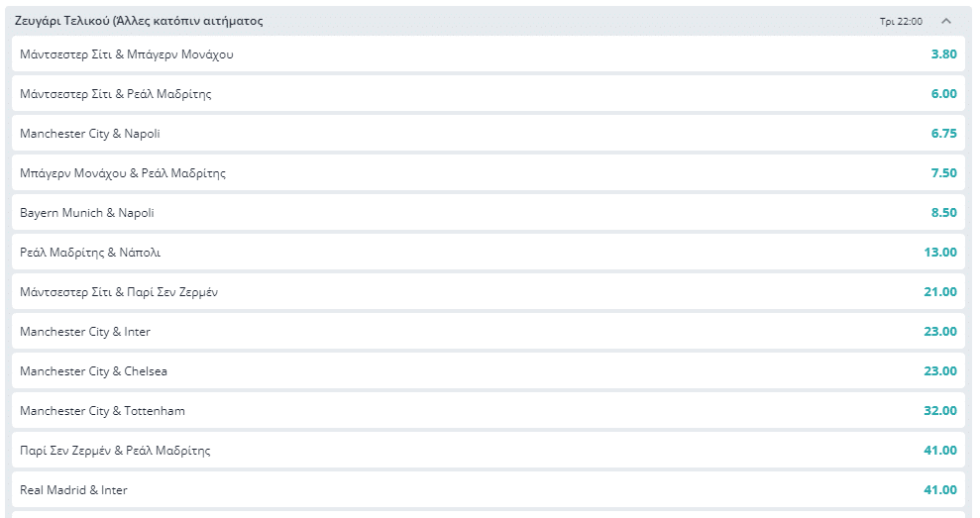The height and width of the screenshot is (518, 980).
Task: Click the Bayern Munich & Napoli label
Action: click(x=87, y=213)
